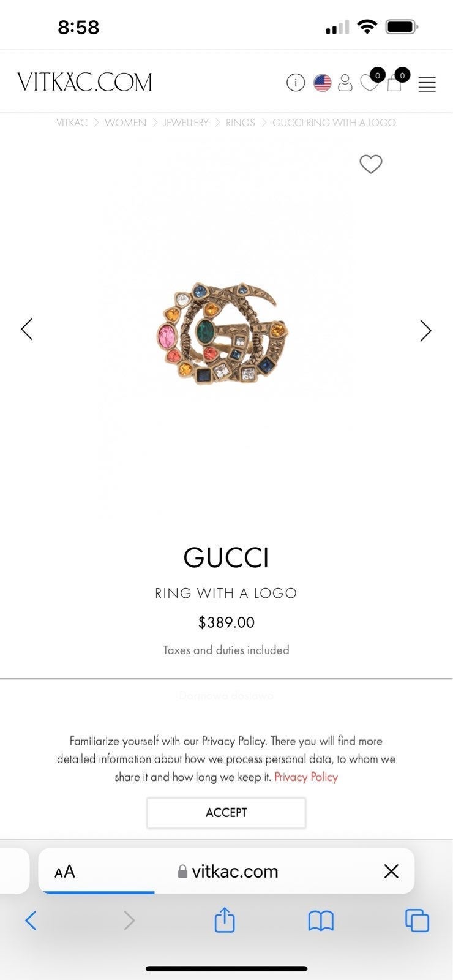Open the RINGS breadcrumb
453x980 pixels.
pos(240,123)
